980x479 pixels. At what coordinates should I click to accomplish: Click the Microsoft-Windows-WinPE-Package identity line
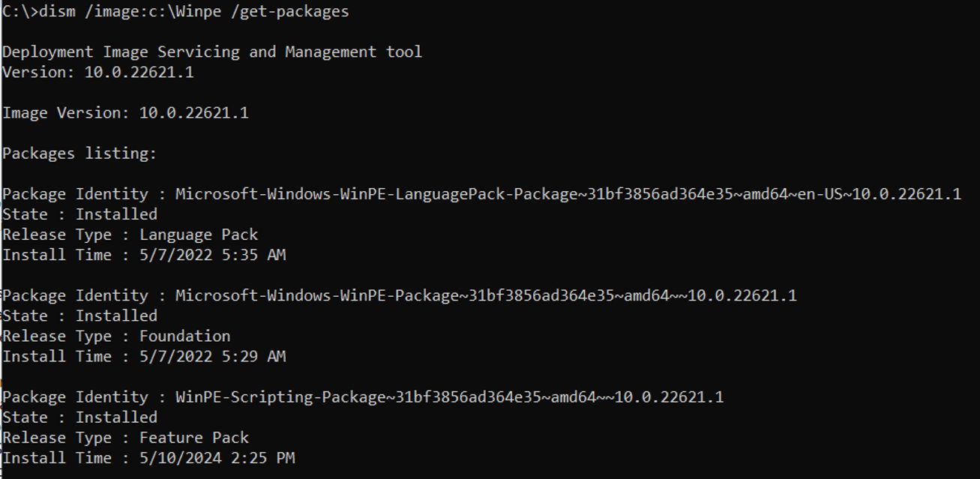tap(399, 295)
